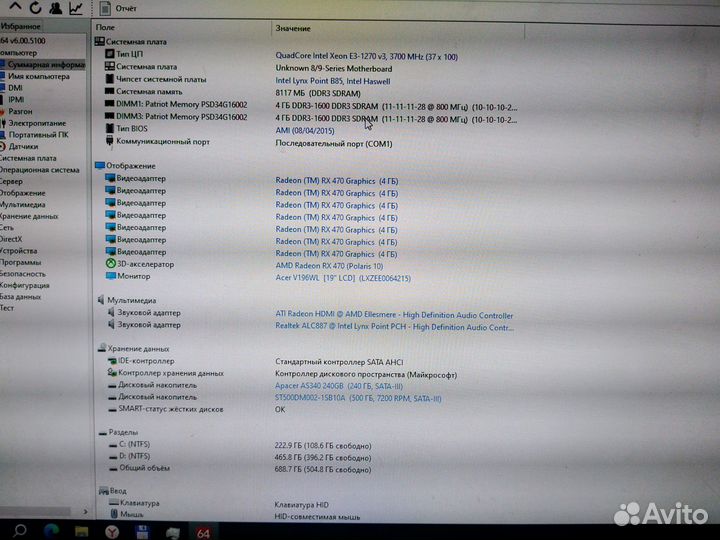
Task: Open Microsoft Edge from the taskbar
Action: (x=51, y=531)
